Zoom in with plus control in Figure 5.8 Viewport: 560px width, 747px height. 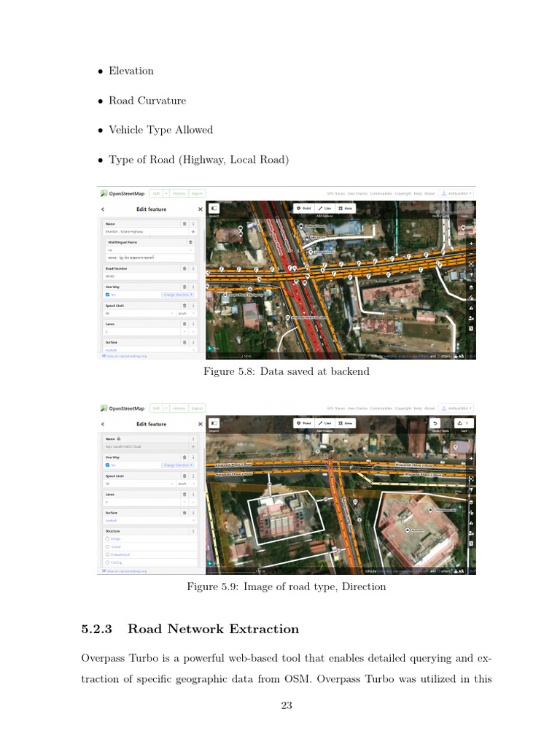click(471, 244)
